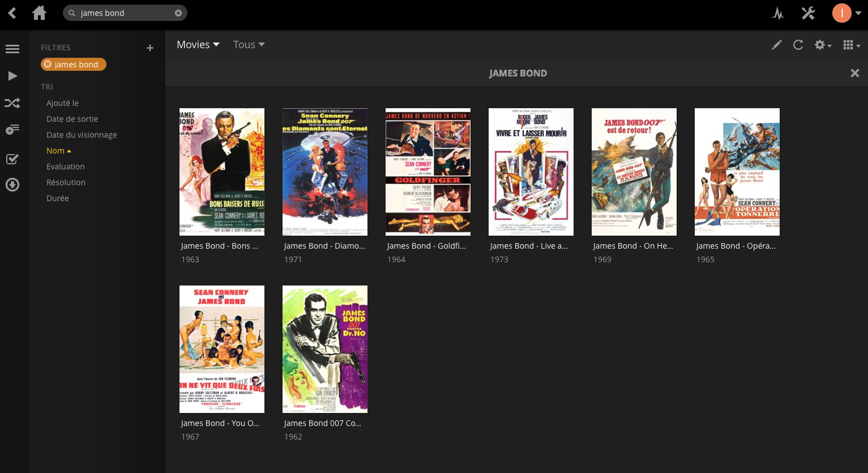
Task: Click the title James Bond - Live a...
Action: (x=529, y=246)
